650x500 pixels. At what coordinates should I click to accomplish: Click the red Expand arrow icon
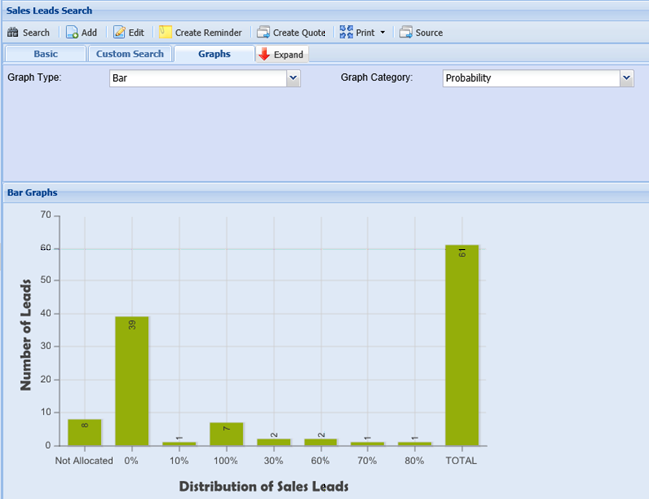(x=264, y=54)
